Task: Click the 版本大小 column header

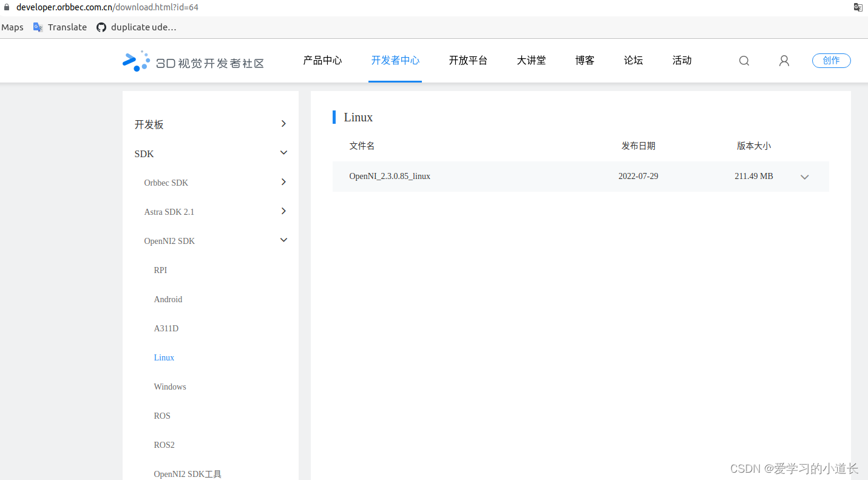Action: [x=754, y=146]
